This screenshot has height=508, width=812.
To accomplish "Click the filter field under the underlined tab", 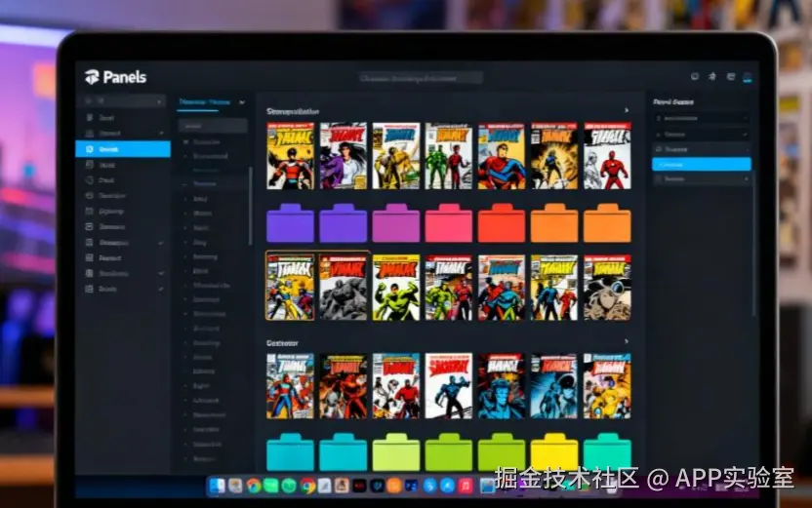I will (213, 126).
